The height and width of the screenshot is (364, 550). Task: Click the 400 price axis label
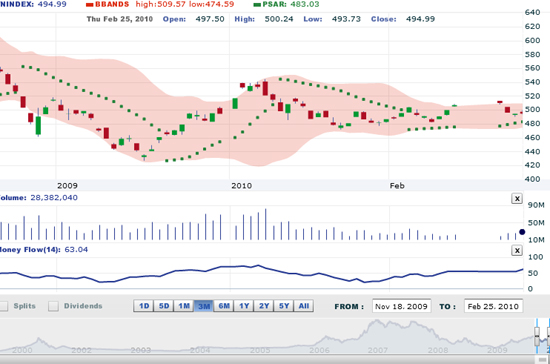pyautogui.click(x=532, y=179)
